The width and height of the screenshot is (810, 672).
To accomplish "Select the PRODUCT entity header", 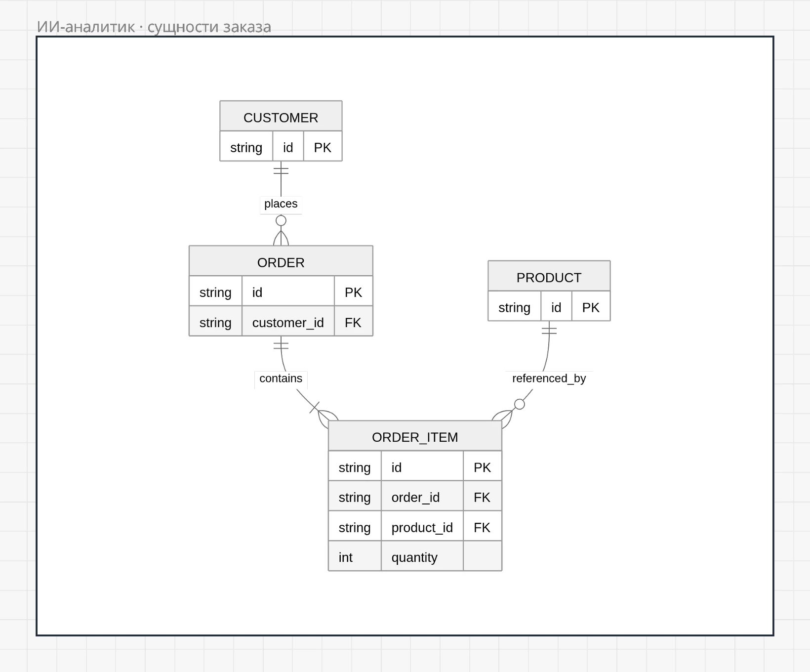I will pyautogui.click(x=549, y=276).
